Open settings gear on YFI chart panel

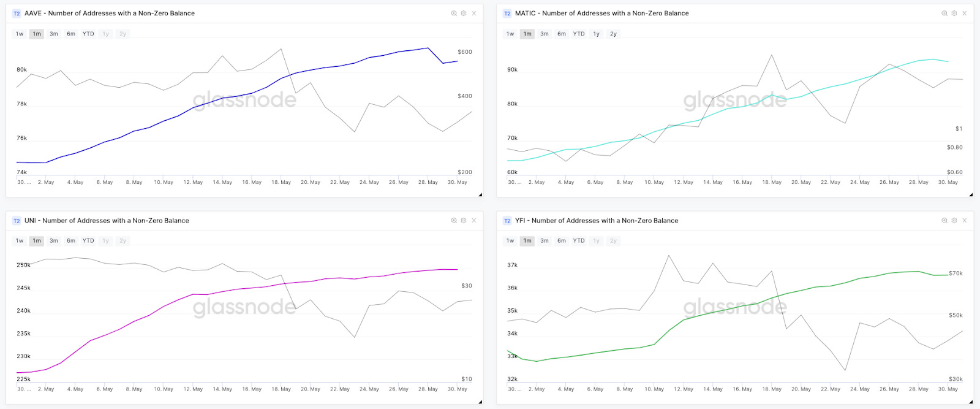(x=954, y=221)
